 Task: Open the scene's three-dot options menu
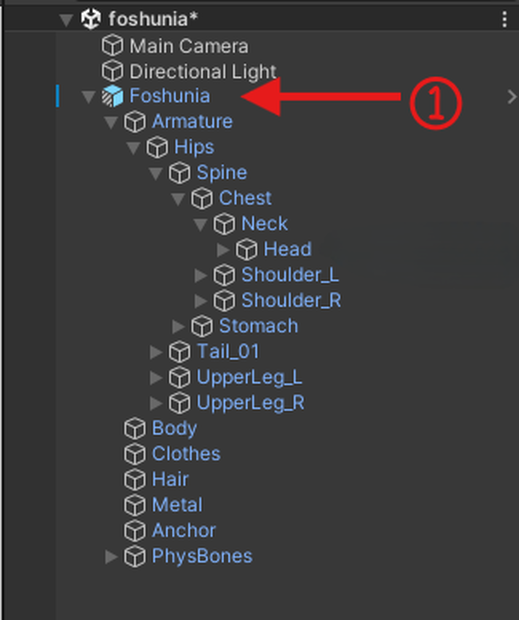(x=504, y=19)
